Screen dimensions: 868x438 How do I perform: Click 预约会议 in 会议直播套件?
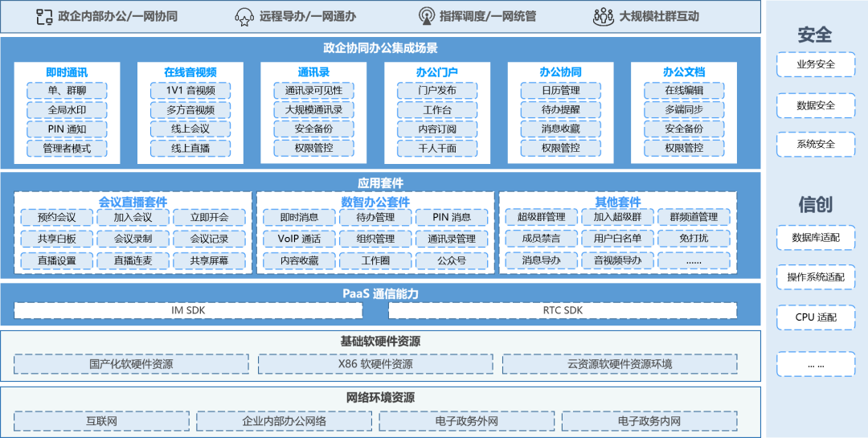tap(56, 218)
